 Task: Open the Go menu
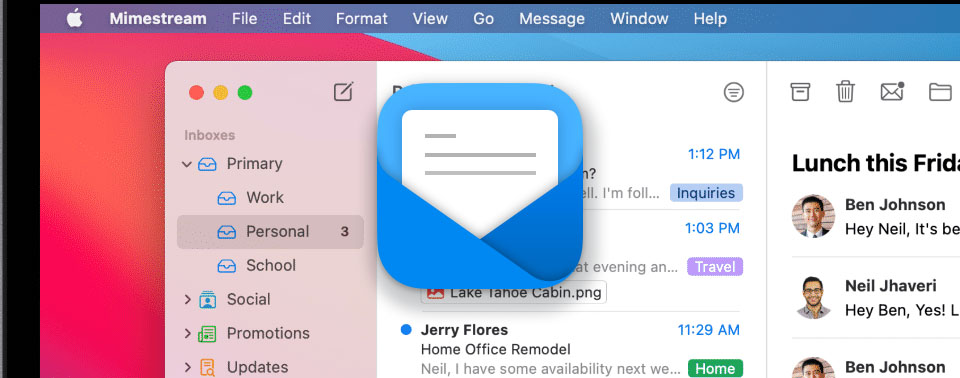coord(483,19)
